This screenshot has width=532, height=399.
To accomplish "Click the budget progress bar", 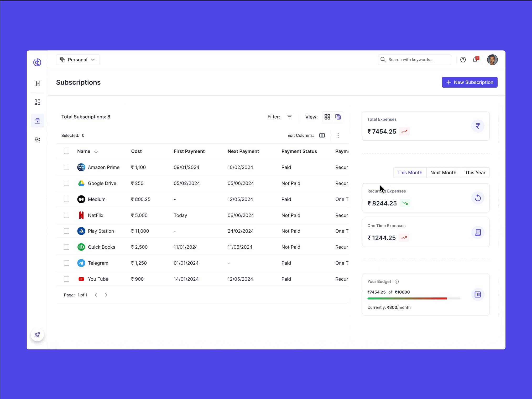I will pos(414,299).
